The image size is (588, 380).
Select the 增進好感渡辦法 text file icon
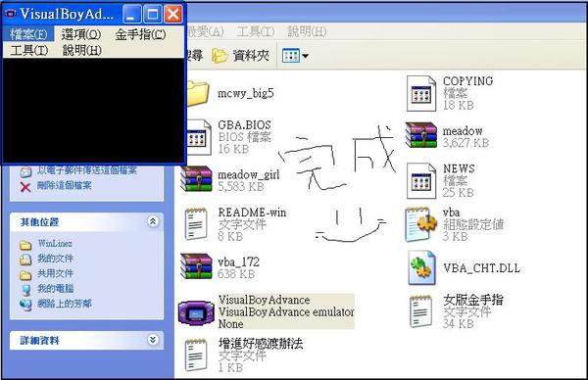[x=196, y=355]
